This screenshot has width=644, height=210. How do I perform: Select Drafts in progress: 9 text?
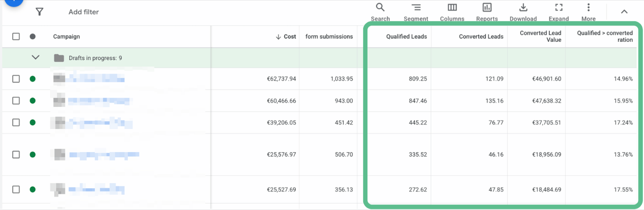[95, 58]
